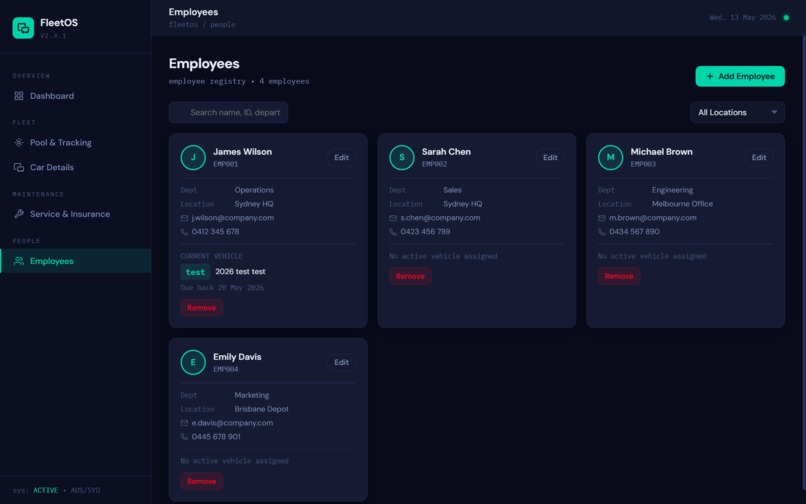The width and height of the screenshot is (806, 504).
Task: Click 'employee registry • 4 employees' subtitle
Action: 239,81
